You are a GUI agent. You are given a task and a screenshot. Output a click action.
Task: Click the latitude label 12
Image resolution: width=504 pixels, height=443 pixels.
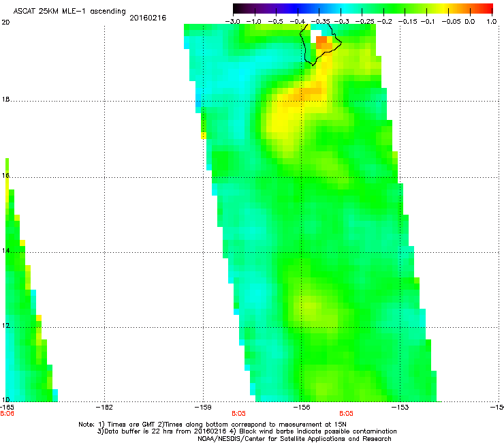(x=5, y=326)
